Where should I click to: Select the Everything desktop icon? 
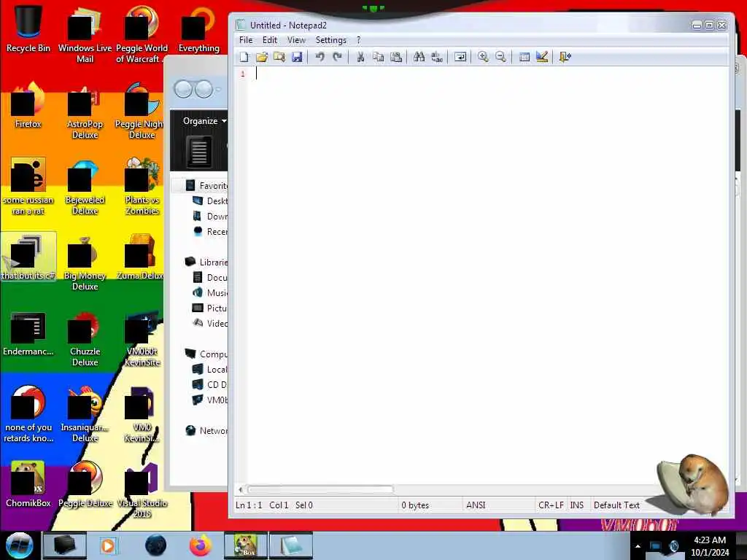tap(198, 28)
